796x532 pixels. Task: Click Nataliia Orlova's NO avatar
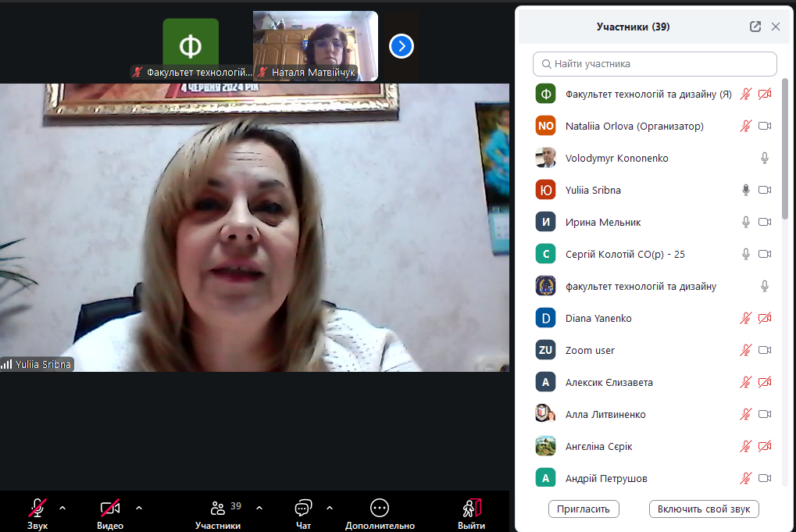[x=545, y=127]
